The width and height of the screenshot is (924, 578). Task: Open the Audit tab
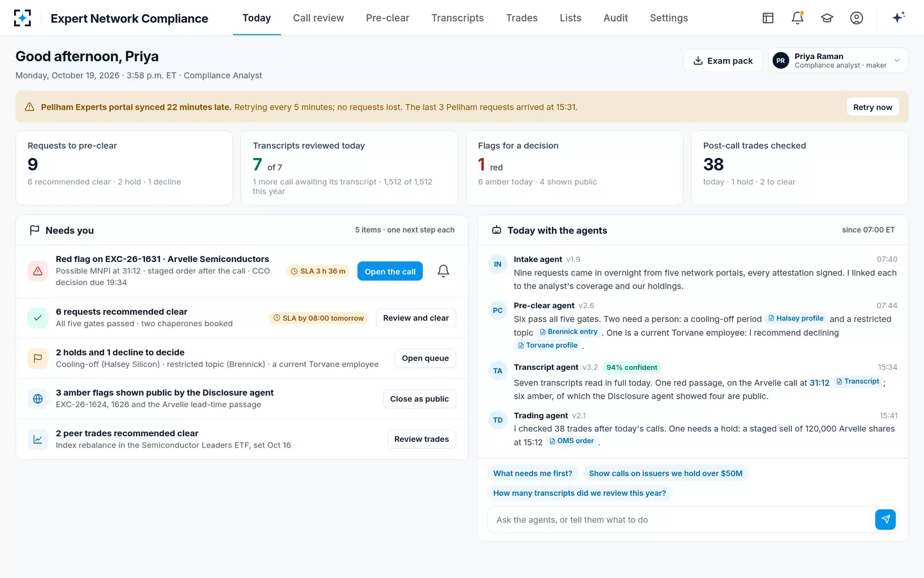point(615,18)
